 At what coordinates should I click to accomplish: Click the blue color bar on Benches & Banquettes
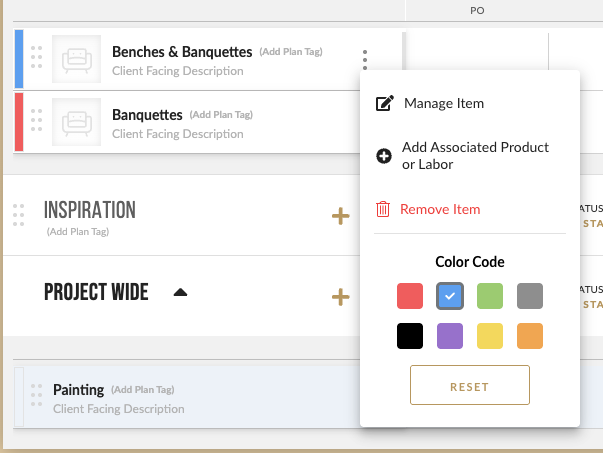(19, 59)
